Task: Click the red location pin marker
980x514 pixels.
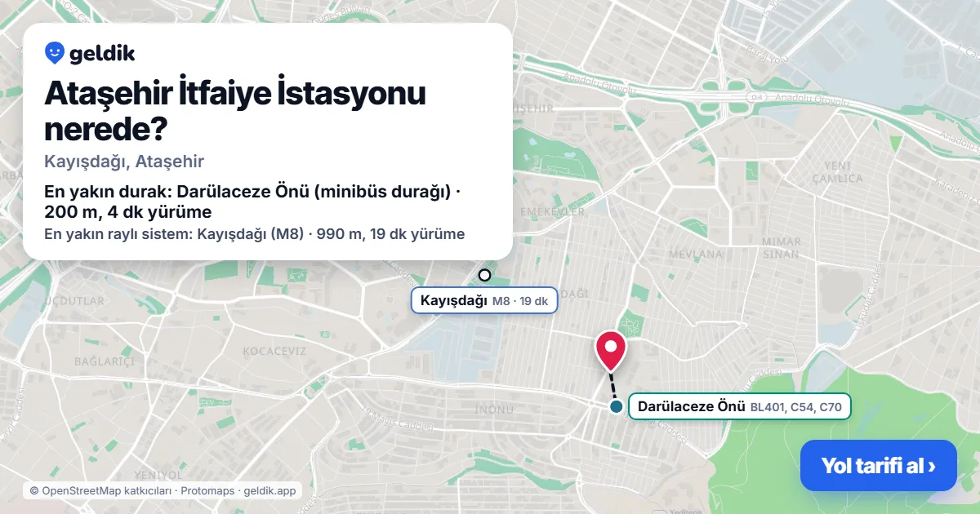Action: [610, 351]
